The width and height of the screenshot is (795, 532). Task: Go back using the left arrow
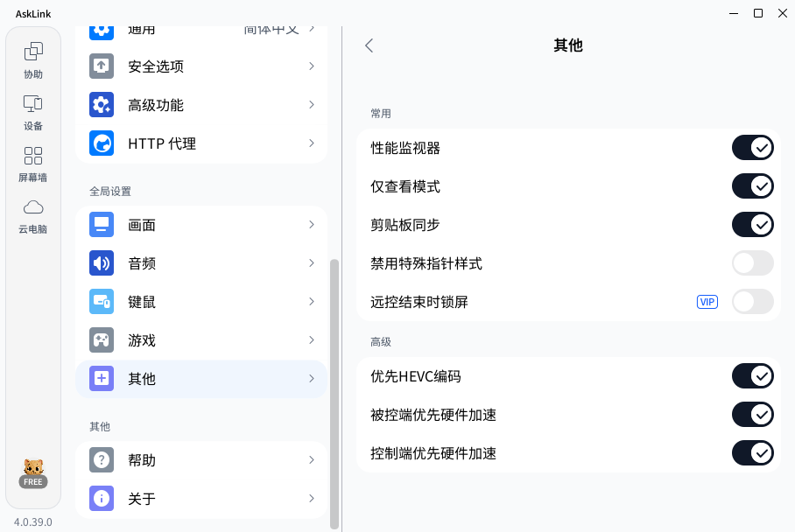369,45
